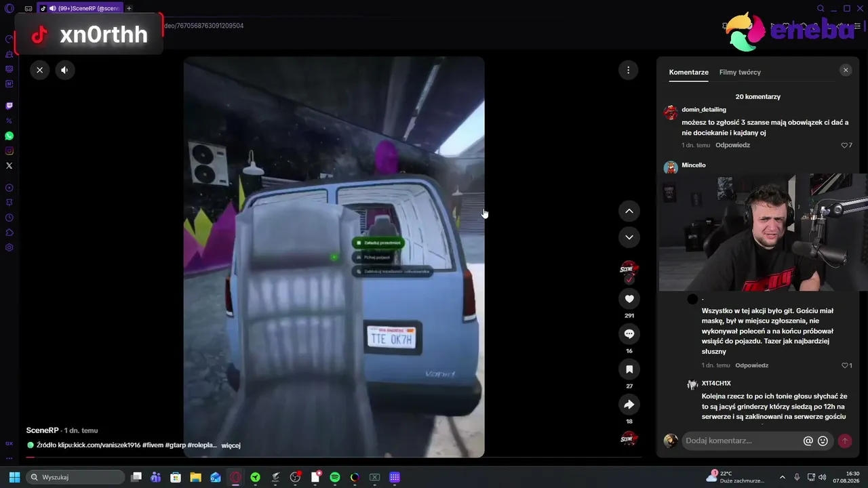
Task: Expand the description with 'więcej'
Action: click(231, 445)
